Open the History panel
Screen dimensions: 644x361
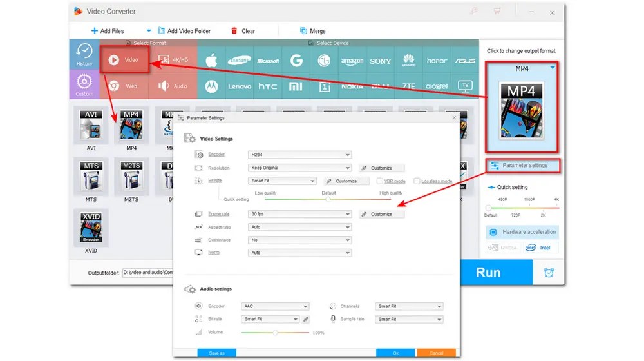coord(84,54)
